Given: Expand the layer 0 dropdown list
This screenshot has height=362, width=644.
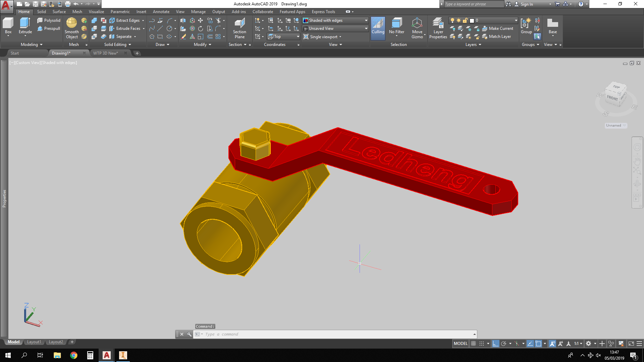Looking at the screenshot, I should pos(516,20).
